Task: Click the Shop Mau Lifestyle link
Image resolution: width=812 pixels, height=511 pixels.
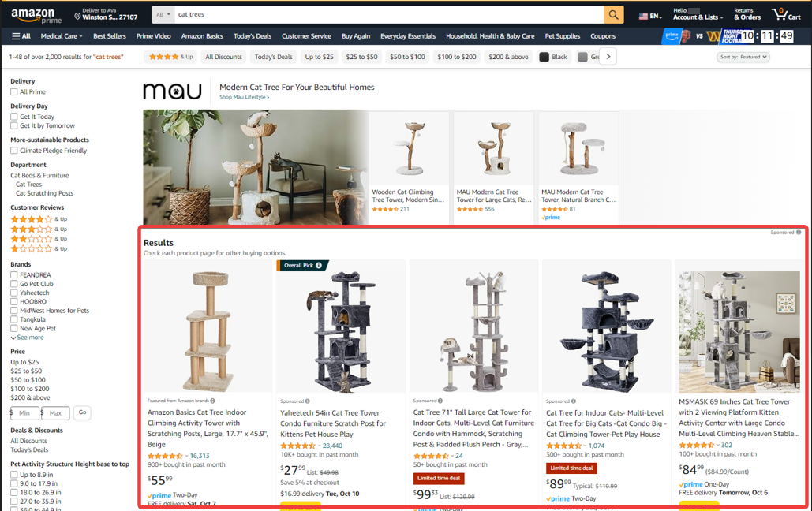Action: (244, 97)
